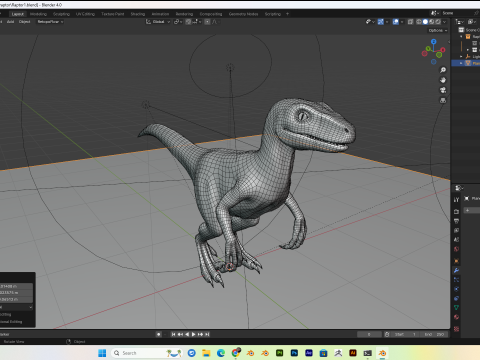The height and width of the screenshot is (360, 480).
Task: Jump to the last frame
Action: tap(207, 334)
